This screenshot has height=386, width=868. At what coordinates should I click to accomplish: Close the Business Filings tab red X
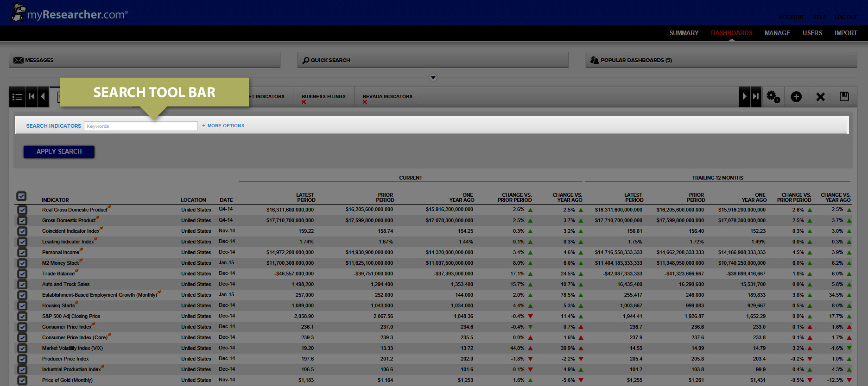tap(304, 102)
